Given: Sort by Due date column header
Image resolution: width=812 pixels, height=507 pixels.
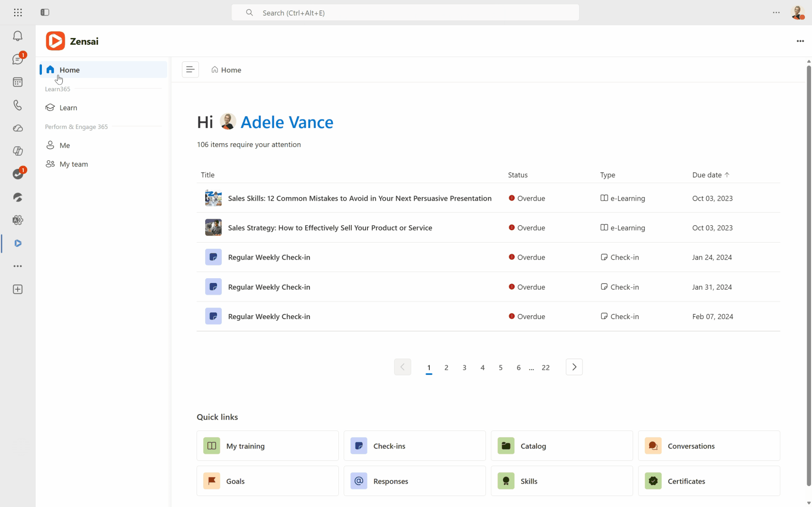Looking at the screenshot, I should tap(711, 175).
